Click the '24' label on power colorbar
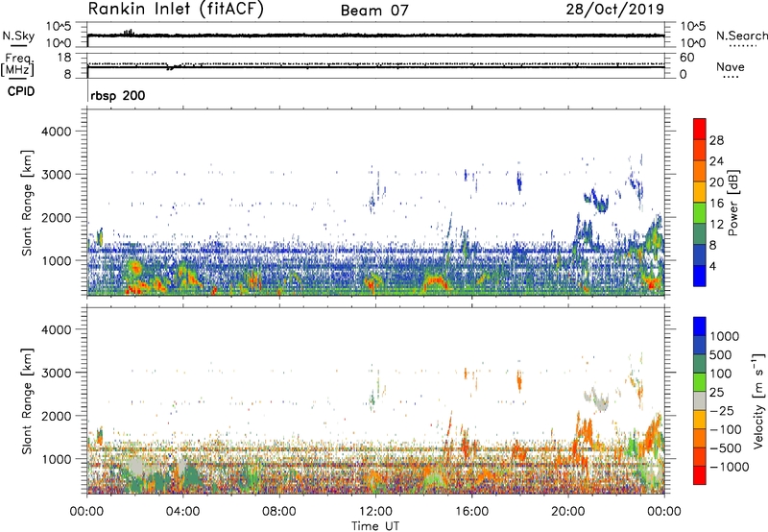 716,161
